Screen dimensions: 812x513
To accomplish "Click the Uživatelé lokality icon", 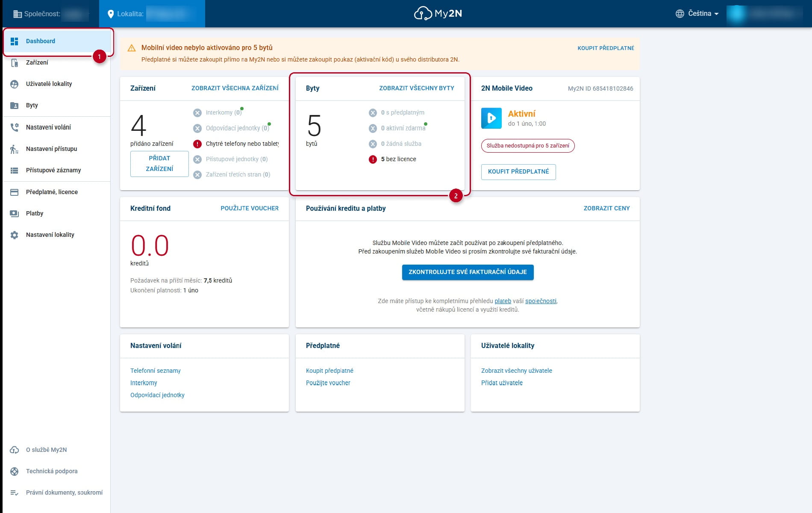I will point(14,84).
